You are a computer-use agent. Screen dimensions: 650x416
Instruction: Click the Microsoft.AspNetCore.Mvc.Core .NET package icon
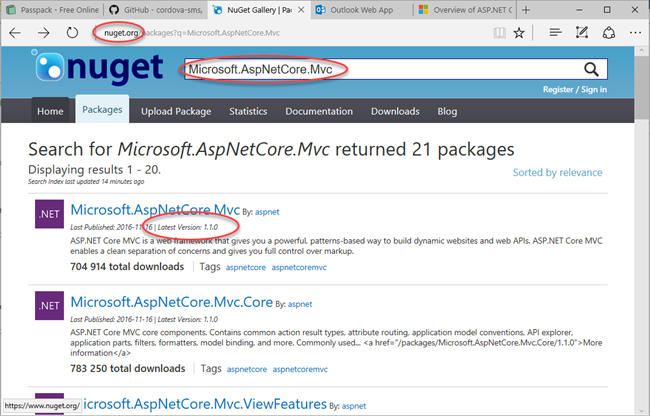click(49, 305)
